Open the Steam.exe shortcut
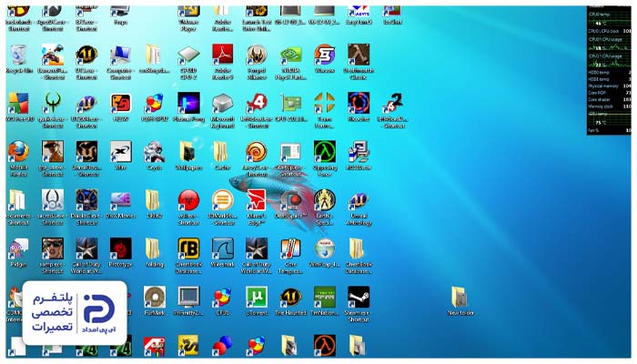637x364 pixels. (359, 297)
